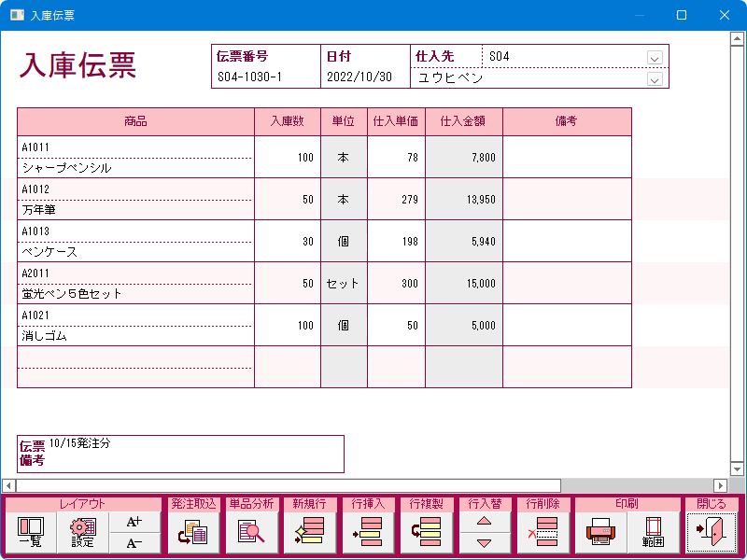The image size is (747, 560).
Task: Click 仕入単価 279 cell
Action: point(396,199)
